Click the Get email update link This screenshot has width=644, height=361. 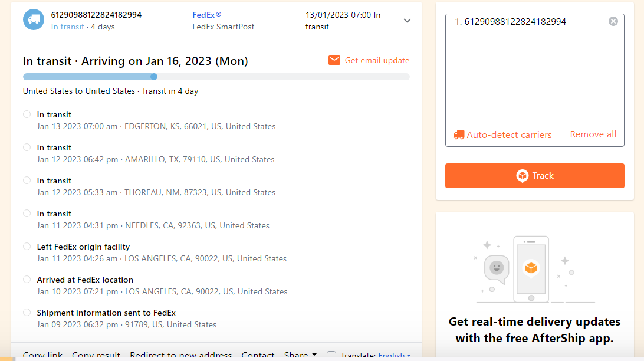pos(377,60)
